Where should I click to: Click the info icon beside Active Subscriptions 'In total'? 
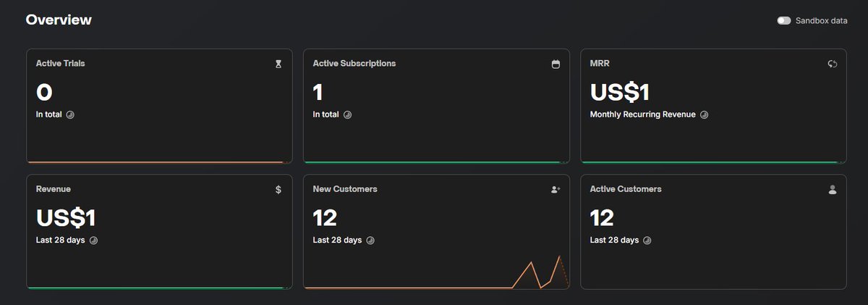[x=347, y=114]
